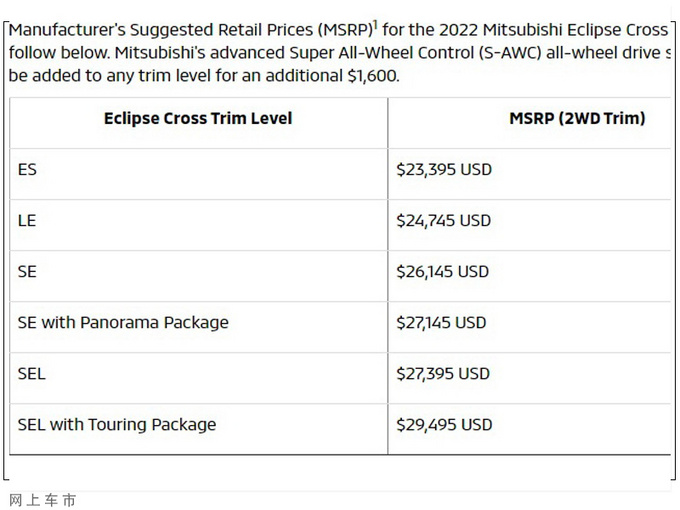The height and width of the screenshot is (510, 680).
Task: Click SE with Panorama Package cell
Action: (123, 323)
